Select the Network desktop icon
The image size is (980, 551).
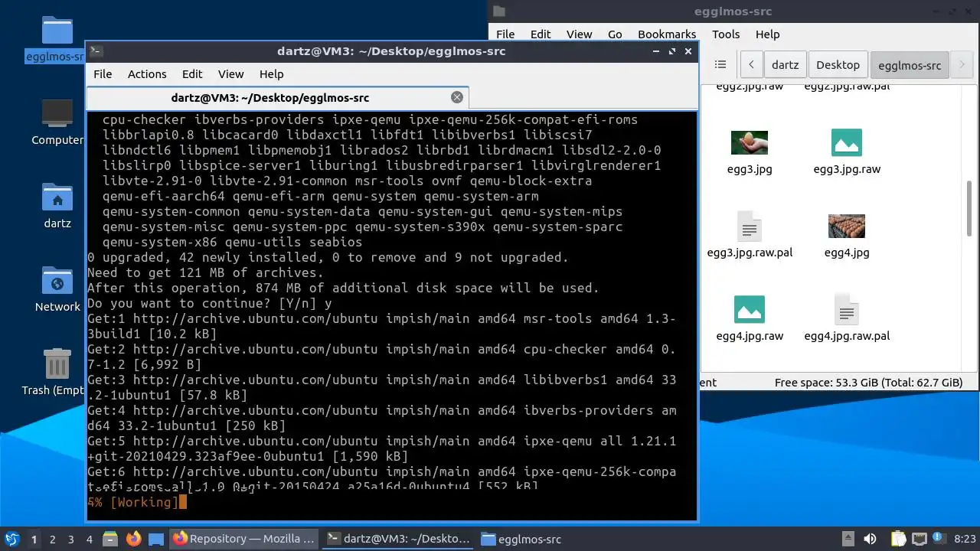coord(57,289)
